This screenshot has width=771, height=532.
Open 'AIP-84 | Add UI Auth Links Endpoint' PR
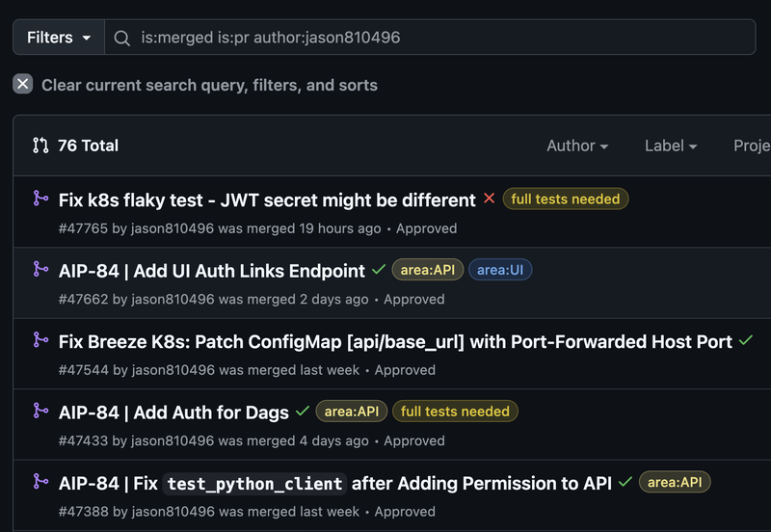pos(211,271)
